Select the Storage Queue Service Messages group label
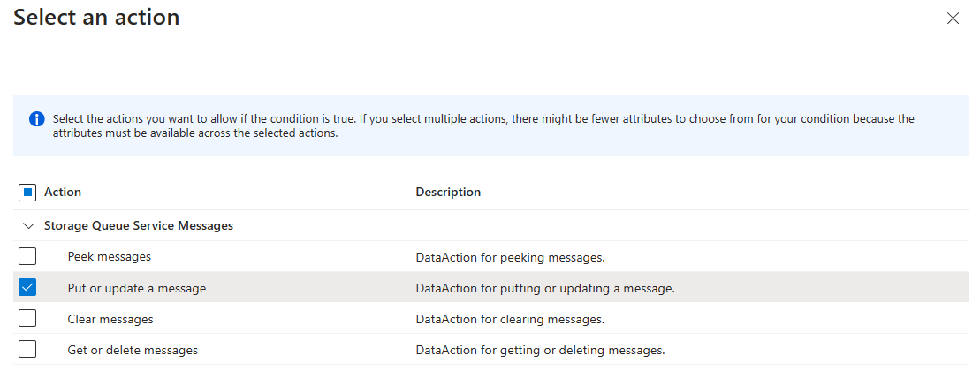The height and width of the screenshot is (379, 980). tap(139, 226)
